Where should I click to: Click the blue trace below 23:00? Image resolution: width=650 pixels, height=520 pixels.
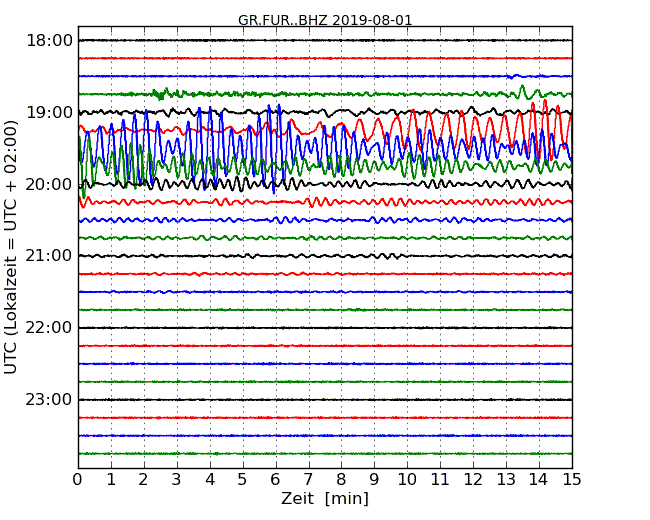(x=325, y=435)
